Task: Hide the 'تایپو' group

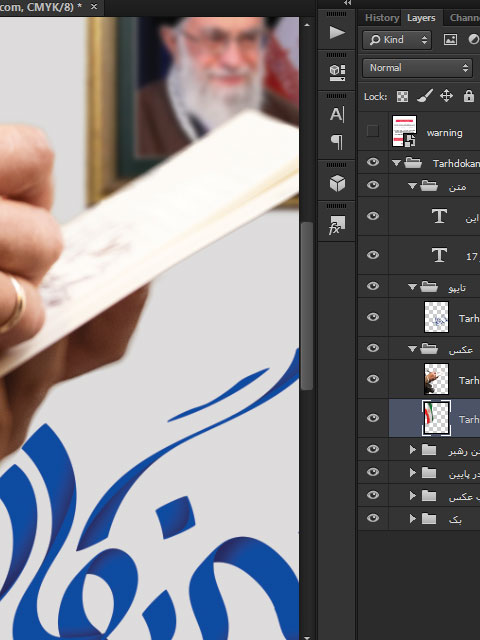Action: [x=373, y=286]
